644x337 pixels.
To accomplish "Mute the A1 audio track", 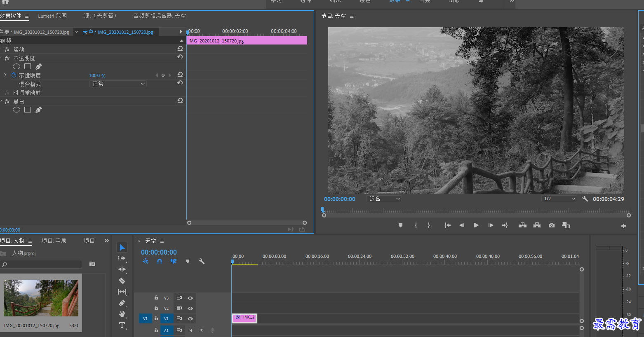I will click(x=190, y=330).
